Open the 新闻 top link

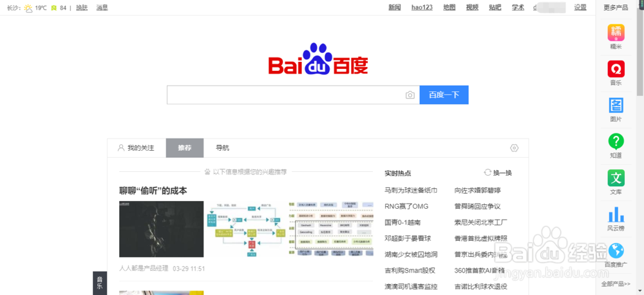click(x=395, y=7)
